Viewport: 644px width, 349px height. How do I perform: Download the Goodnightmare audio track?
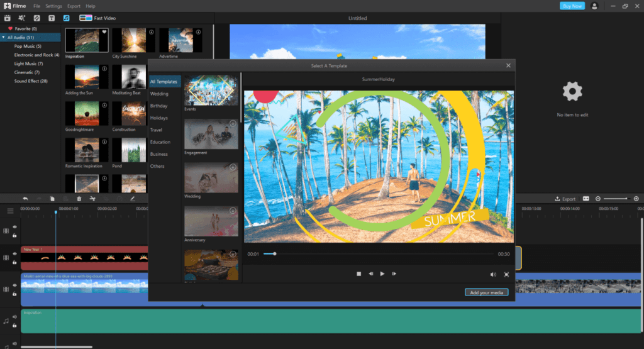click(105, 105)
